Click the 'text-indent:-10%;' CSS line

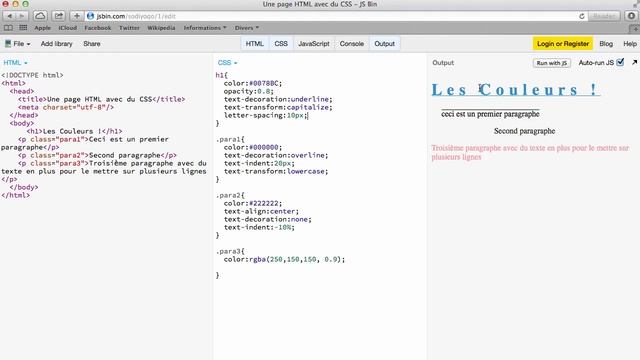point(259,227)
